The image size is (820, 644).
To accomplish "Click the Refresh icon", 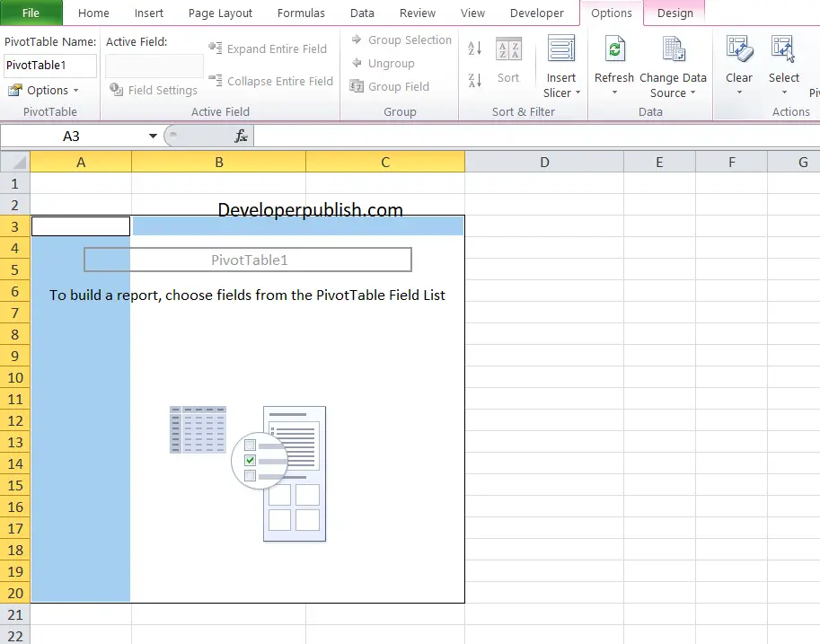I will point(614,49).
